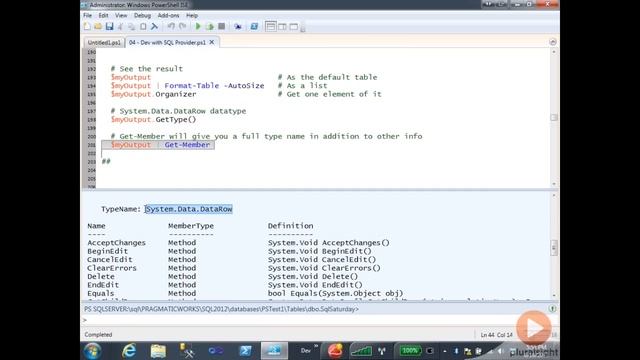Open the taskbar tools icon with wrench
Screen dimensions: 640x360
[x=187, y=351]
